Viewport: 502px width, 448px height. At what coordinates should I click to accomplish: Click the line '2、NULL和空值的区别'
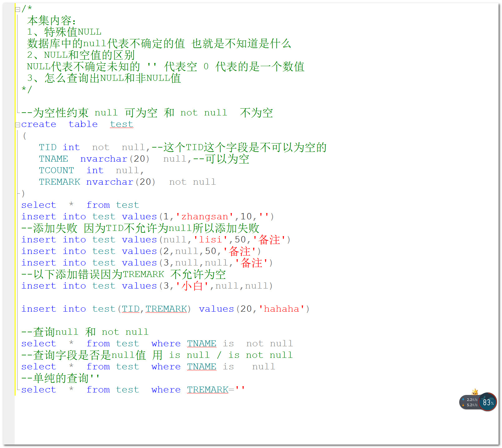(x=81, y=55)
